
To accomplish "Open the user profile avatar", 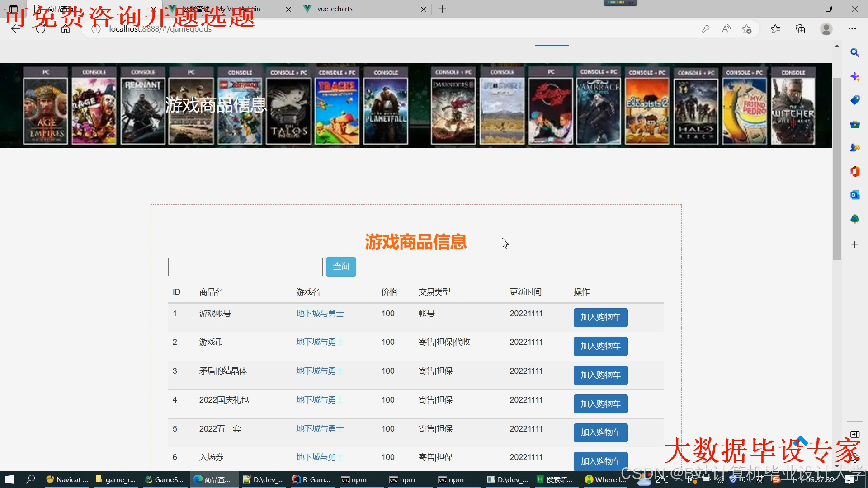I will [826, 29].
